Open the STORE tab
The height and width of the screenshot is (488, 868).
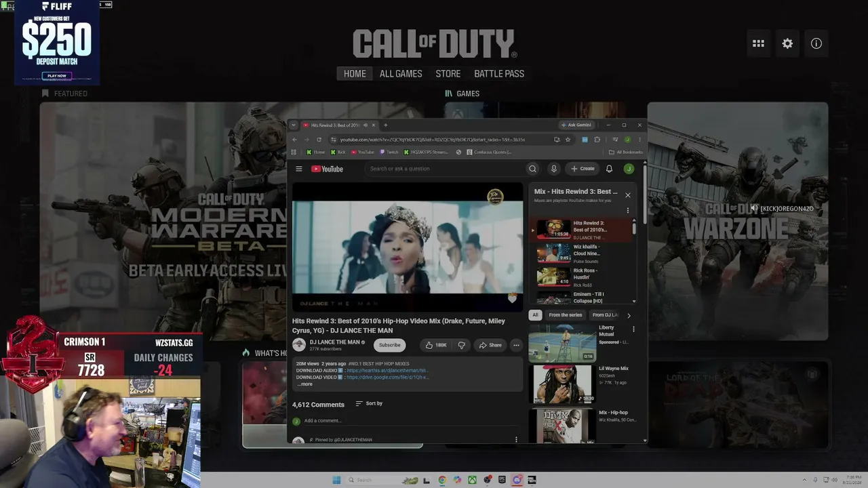(448, 74)
